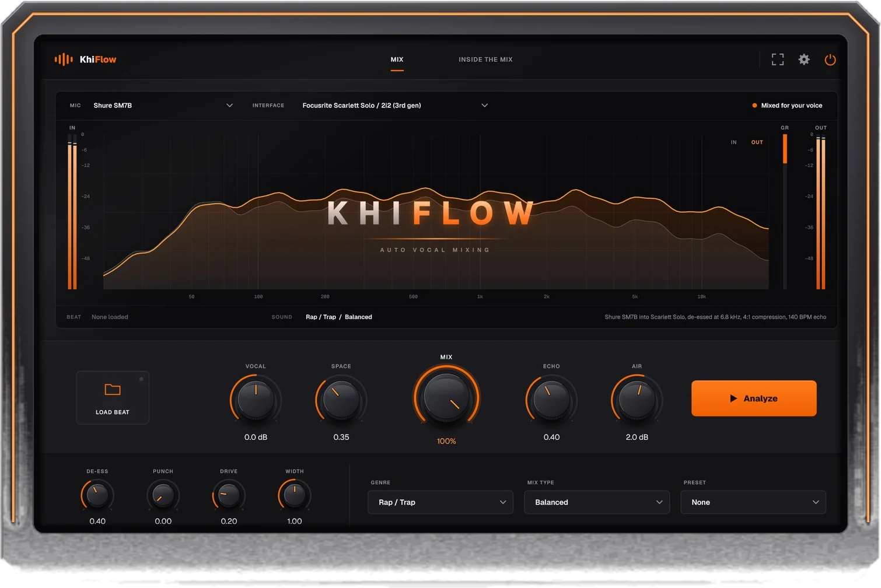The width and height of the screenshot is (881, 588).
Task: Switch to the INSIDE THE MIX tab
Action: click(x=485, y=60)
